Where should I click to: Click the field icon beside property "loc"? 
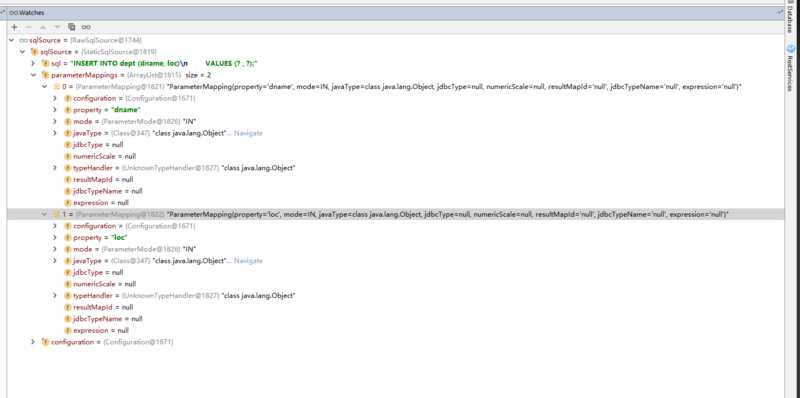(x=68, y=238)
